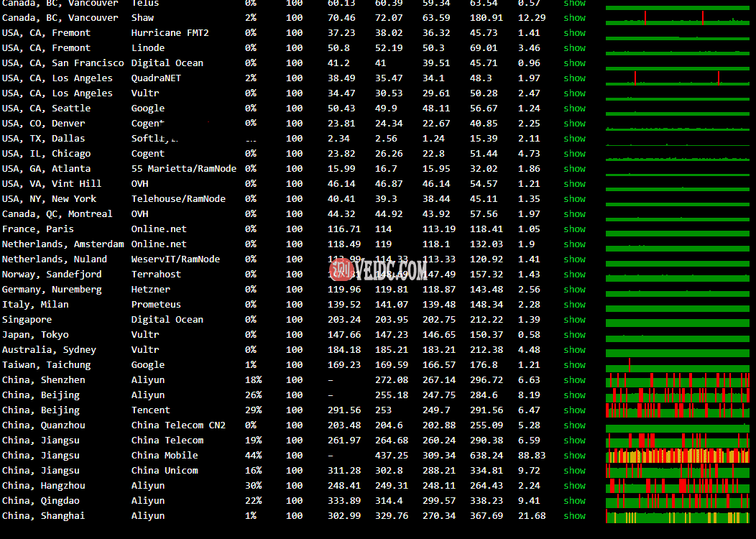
Task: Click show for Tokyo Vultr row
Action: (574, 335)
